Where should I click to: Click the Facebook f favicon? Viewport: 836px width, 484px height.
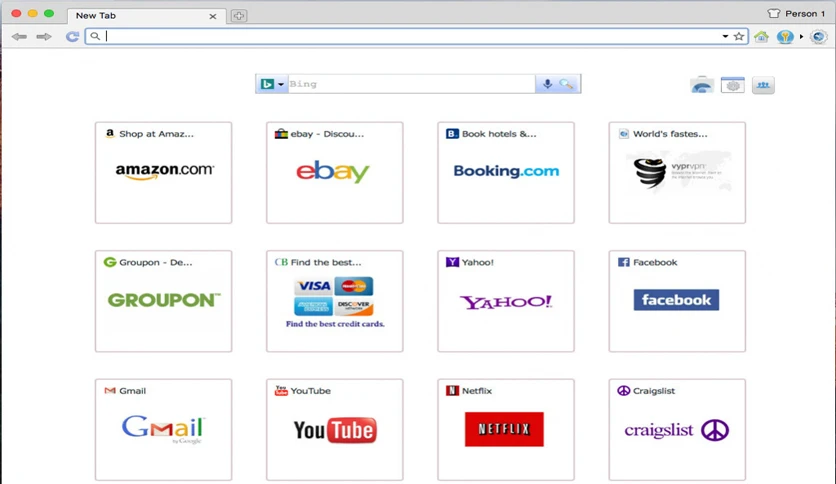623,262
